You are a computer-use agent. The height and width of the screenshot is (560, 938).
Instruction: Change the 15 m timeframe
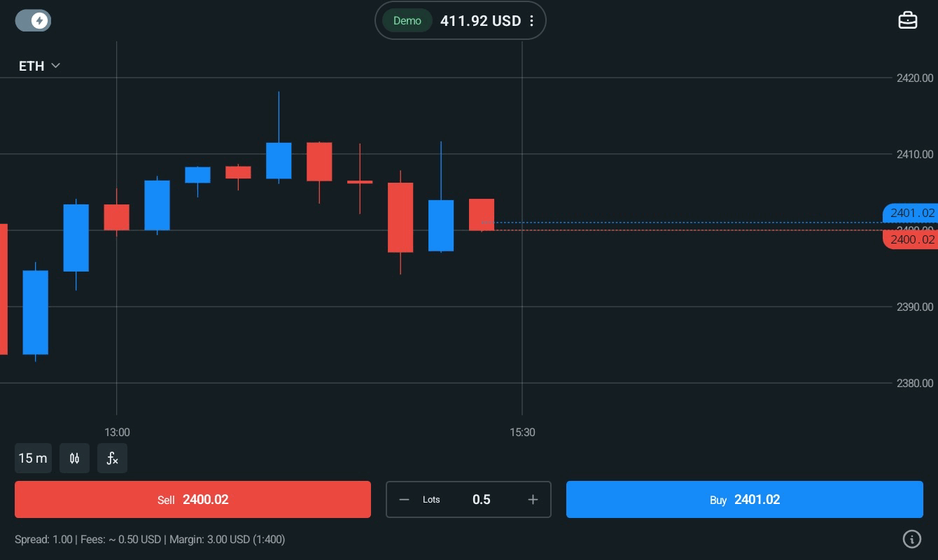tap(33, 458)
